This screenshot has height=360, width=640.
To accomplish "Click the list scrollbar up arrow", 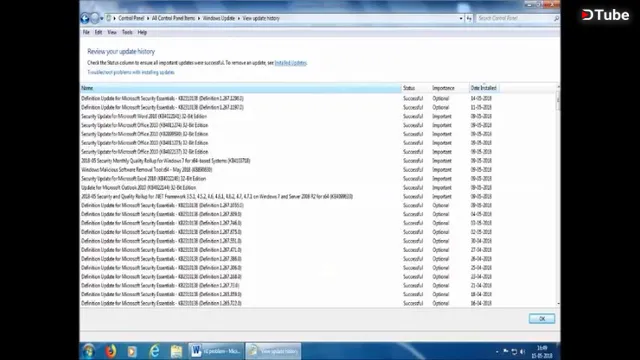I will [558, 87].
